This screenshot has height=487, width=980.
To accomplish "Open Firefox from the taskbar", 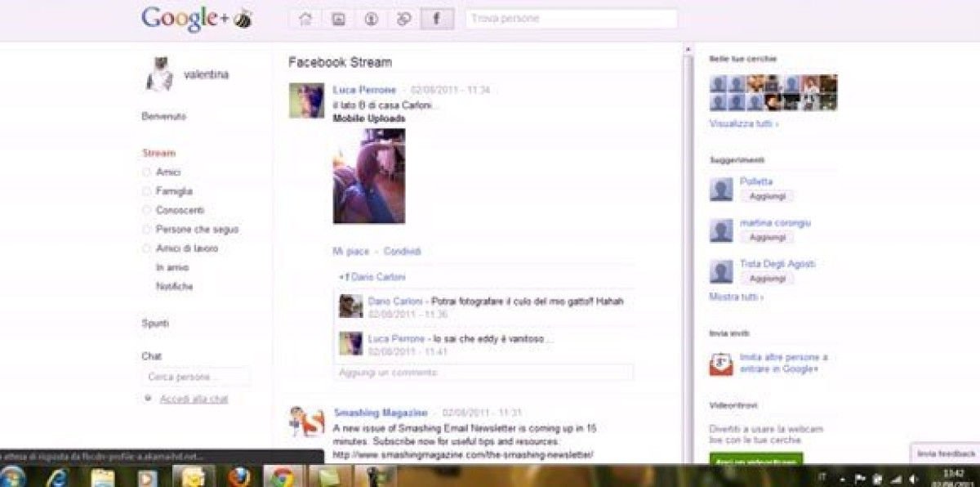I will tap(238, 476).
